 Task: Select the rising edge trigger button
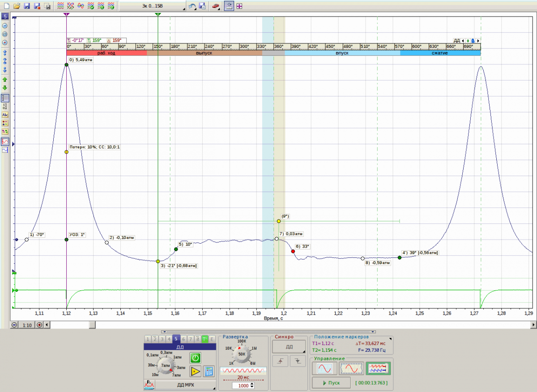pos(280,361)
